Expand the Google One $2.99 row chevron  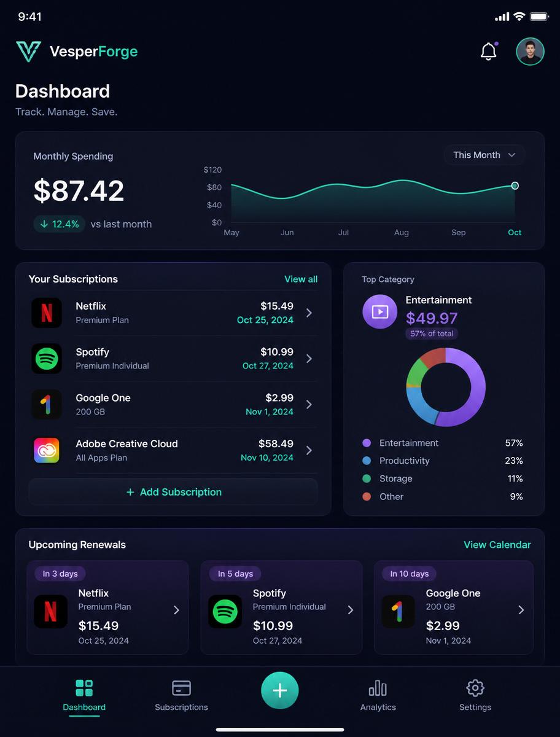(x=309, y=404)
